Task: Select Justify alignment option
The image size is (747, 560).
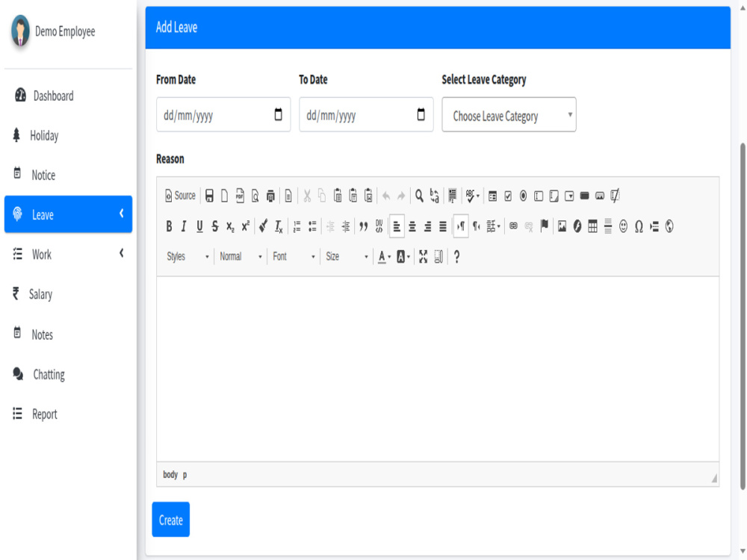Action: [443, 227]
